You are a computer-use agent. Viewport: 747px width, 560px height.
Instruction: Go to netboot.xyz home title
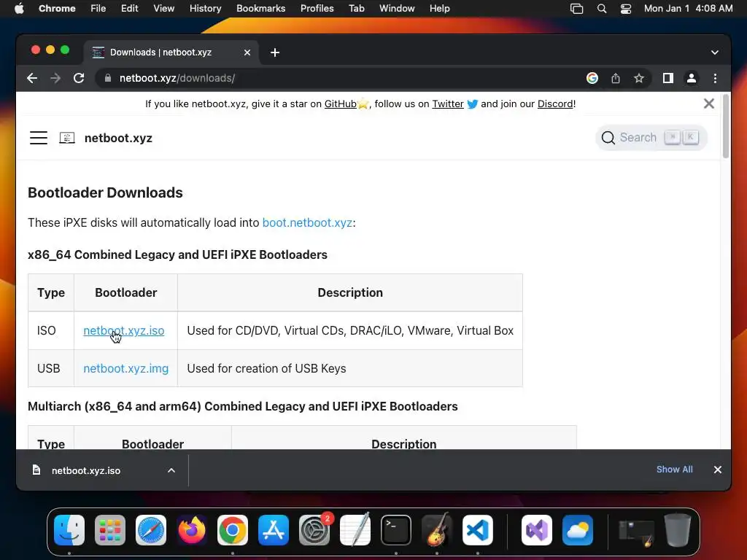[118, 138]
